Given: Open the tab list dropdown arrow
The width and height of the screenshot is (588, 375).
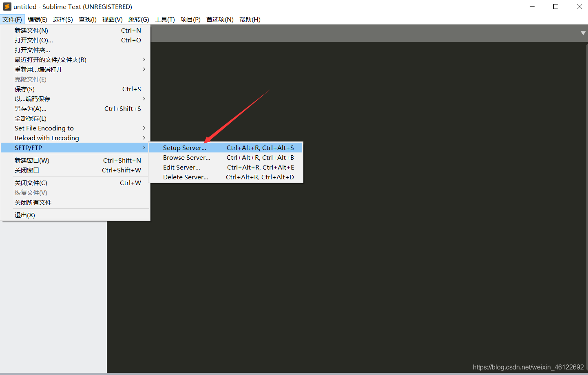Looking at the screenshot, I should click(583, 33).
